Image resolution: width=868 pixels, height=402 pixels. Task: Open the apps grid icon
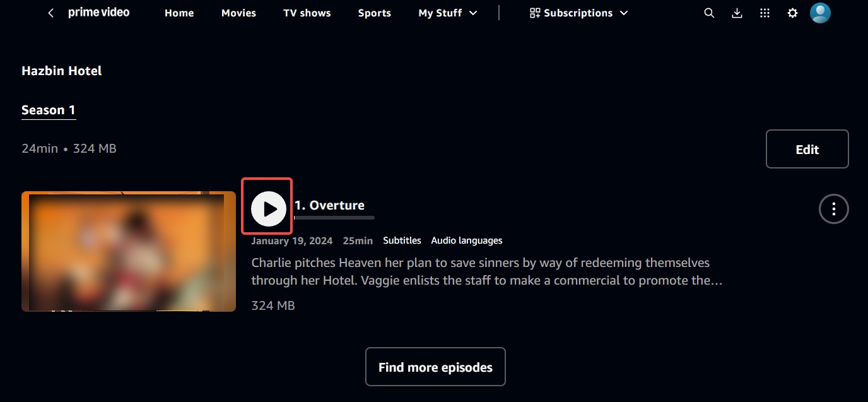point(765,13)
